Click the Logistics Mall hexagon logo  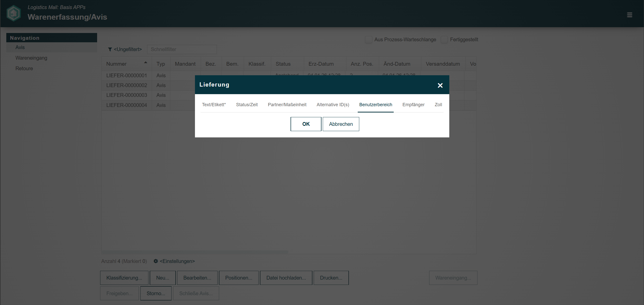pyautogui.click(x=14, y=13)
